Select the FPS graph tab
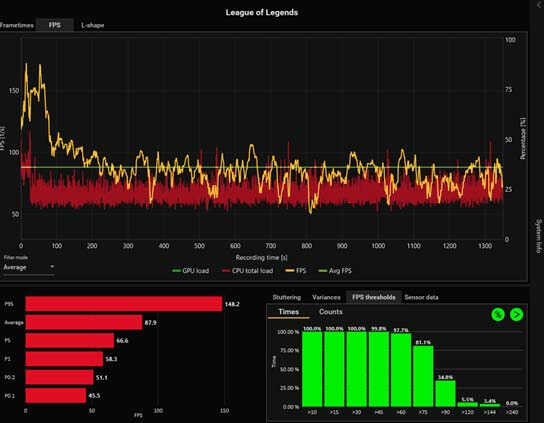544x423 pixels. pos(54,25)
